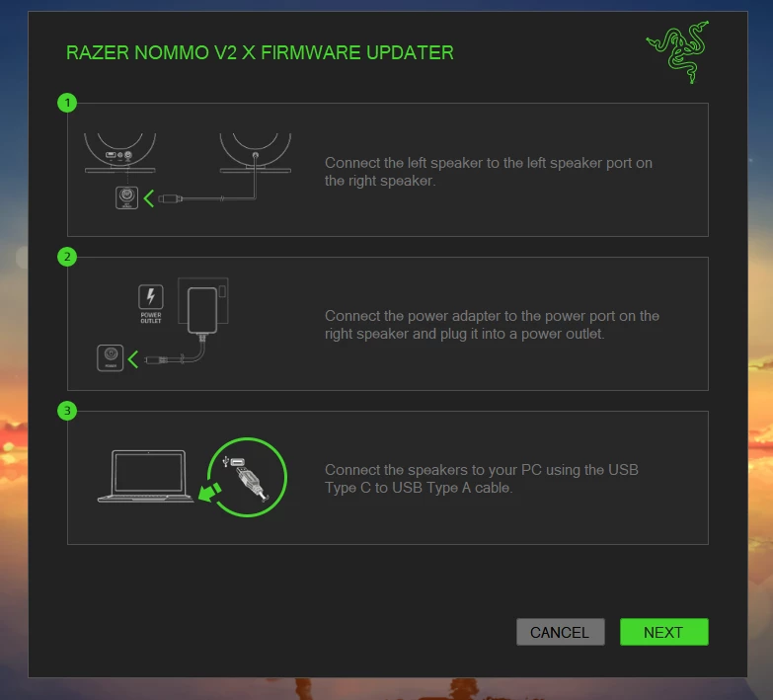Click the left speaker port close-up icon

click(x=126, y=197)
